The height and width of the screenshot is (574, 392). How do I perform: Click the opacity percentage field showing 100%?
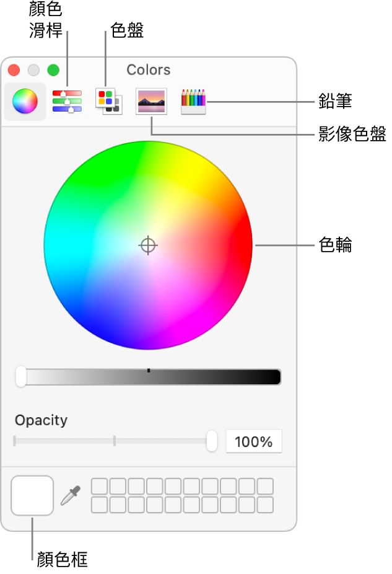tap(253, 442)
